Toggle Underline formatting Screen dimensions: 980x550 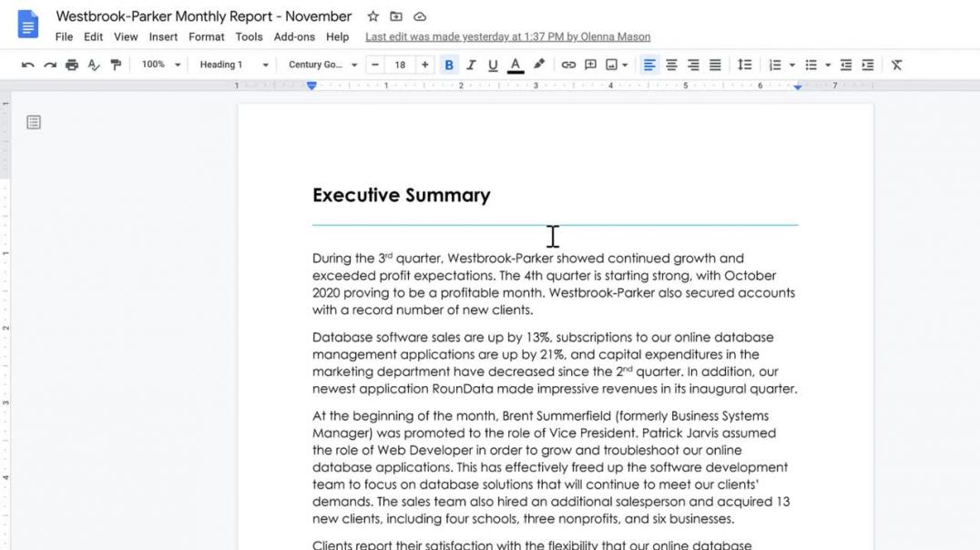click(x=493, y=65)
